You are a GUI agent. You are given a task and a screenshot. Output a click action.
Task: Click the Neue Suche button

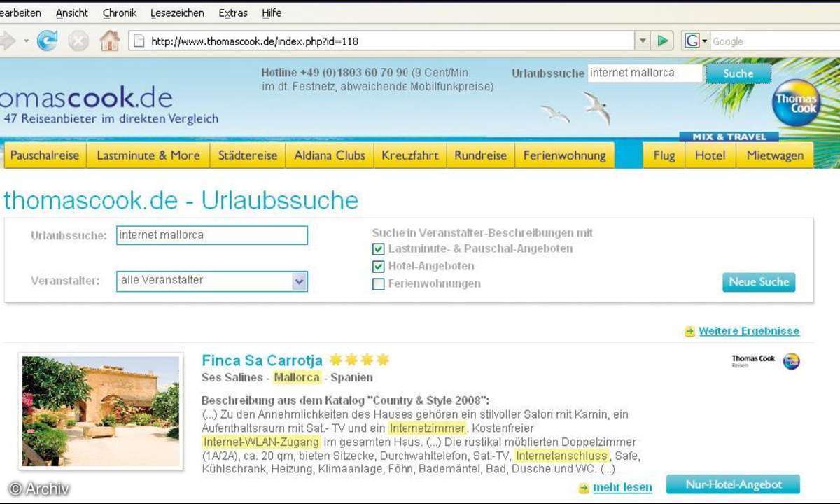tap(759, 282)
